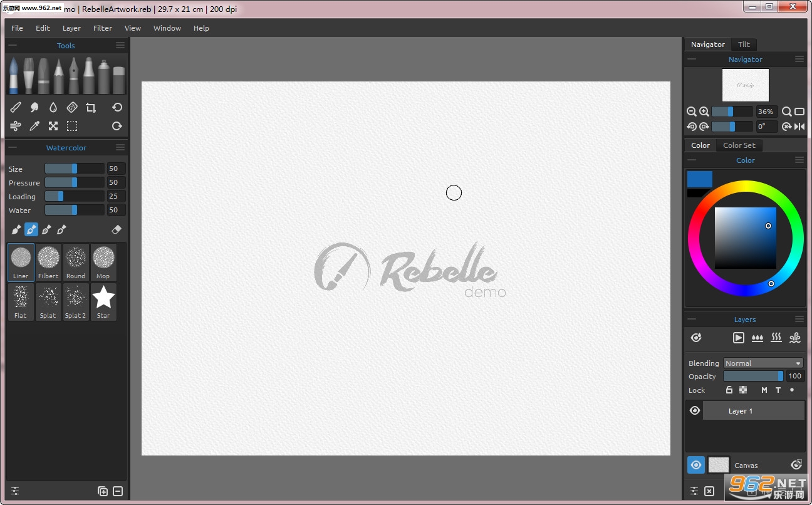
Task: Activate the dashed Selection tool
Action: 72,126
